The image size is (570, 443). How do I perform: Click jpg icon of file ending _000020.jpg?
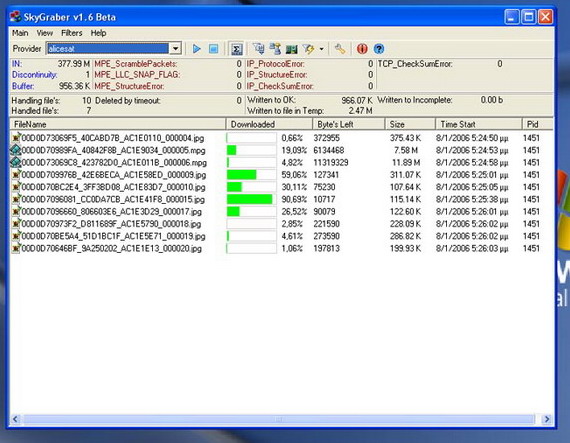[x=16, y=249]
